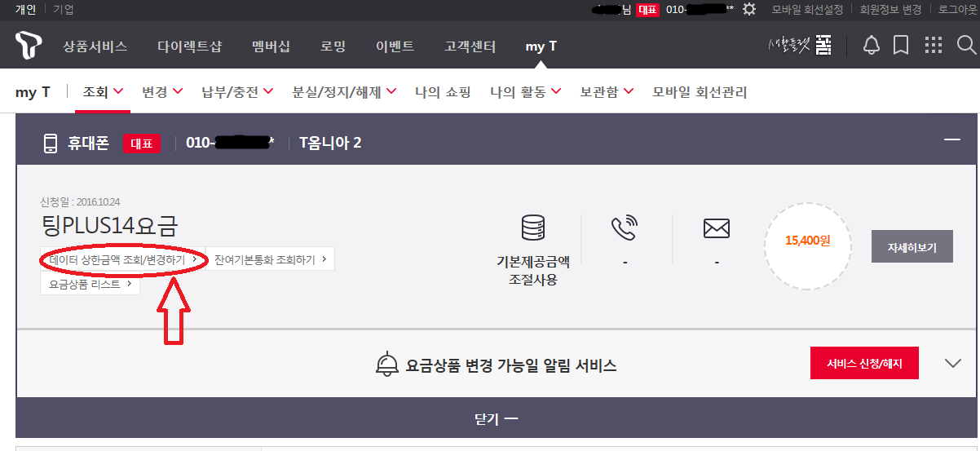
Task: Click the 닫기 bar to close panel
Action: [x=497, y=419]
